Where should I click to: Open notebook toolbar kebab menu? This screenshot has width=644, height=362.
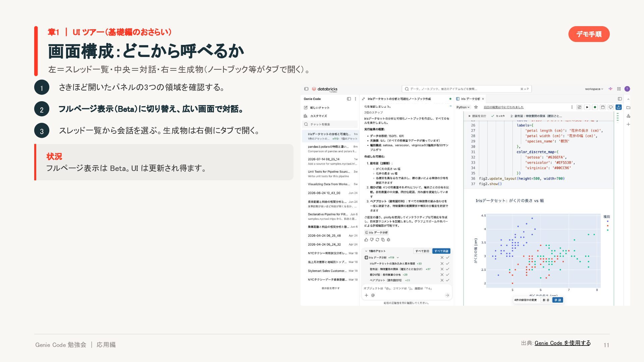572,107
